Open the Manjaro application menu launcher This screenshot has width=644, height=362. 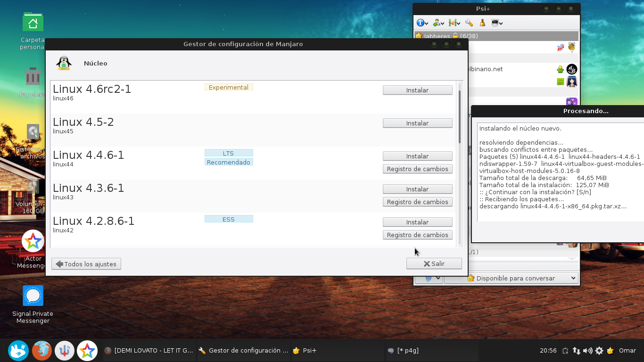coord(18,350)
